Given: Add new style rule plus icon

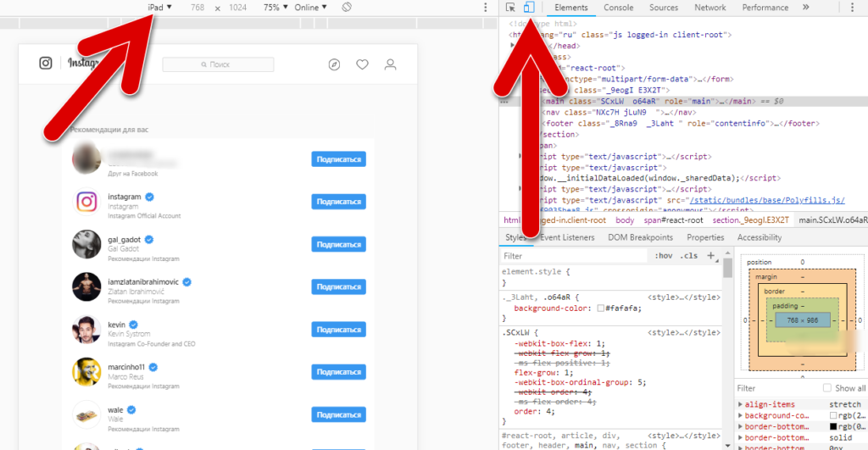Looking at the screenshot, I should (x=711, y=256).
